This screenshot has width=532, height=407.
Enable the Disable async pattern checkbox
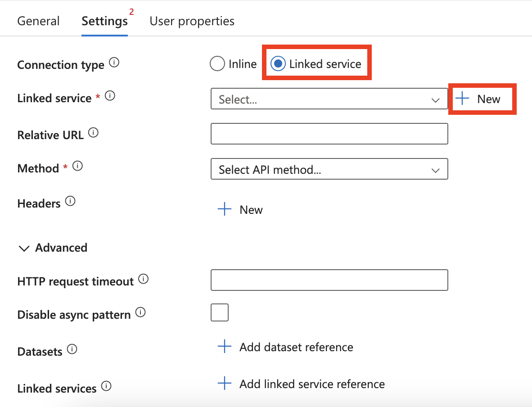pyautogui.click(x=219, y=312)
